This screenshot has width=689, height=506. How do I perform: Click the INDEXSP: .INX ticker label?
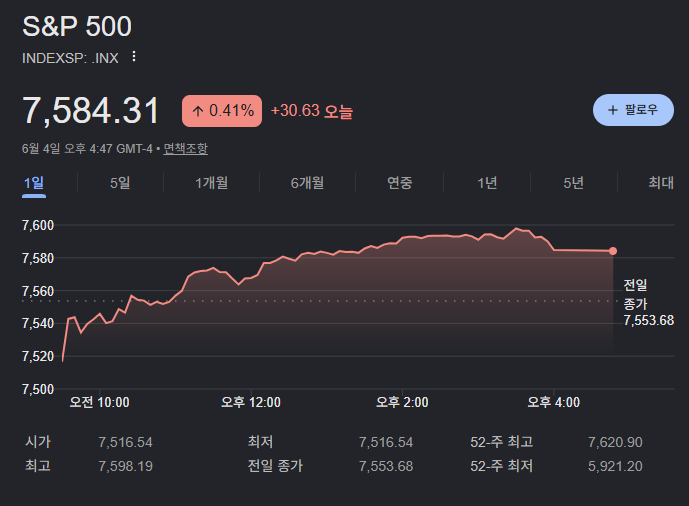[x=70, y=58]
